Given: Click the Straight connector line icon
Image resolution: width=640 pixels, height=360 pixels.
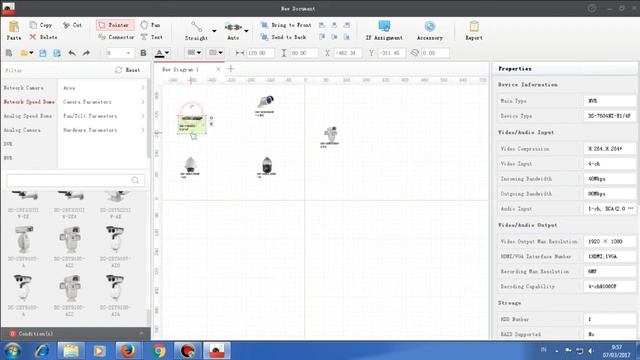Looking at the screenshot, I should coord(196,27).
